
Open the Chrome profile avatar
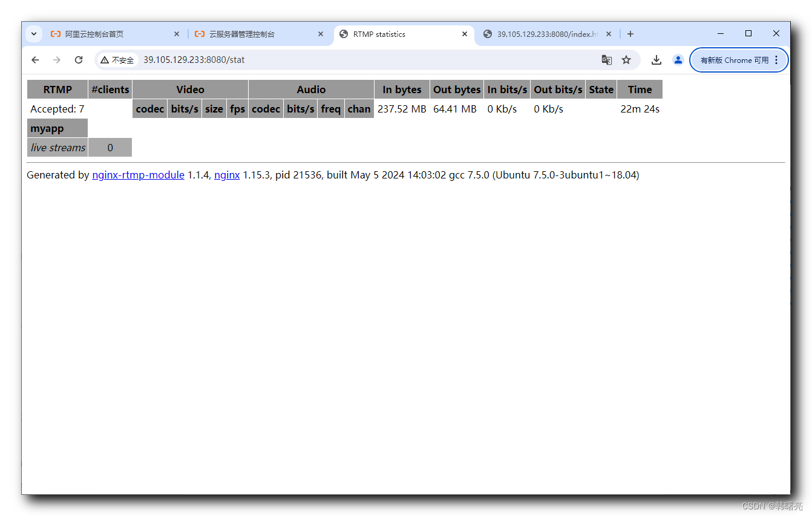(678, 60)
